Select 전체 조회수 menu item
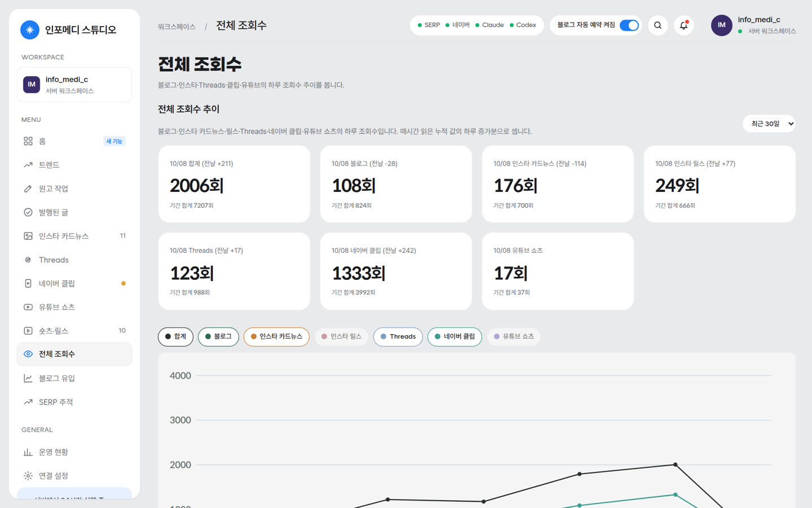Viewport: 812px width, 508px height. [x=74, y=354]
